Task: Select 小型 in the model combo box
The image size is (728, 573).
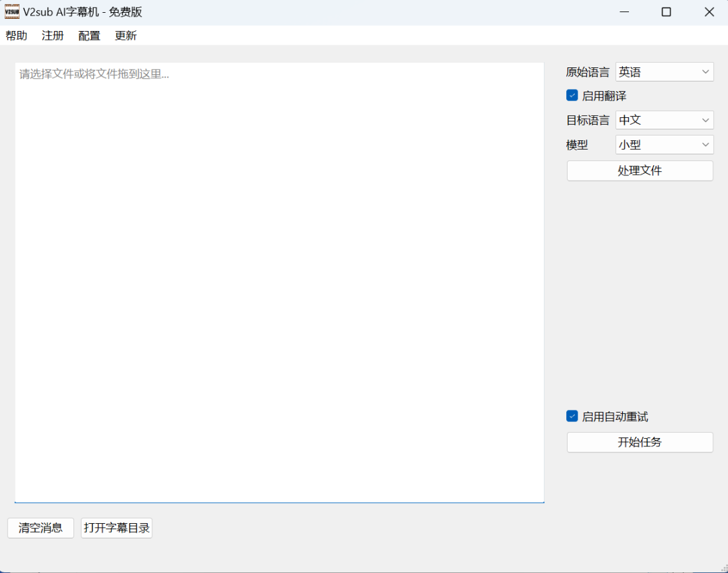Action: (664, 144)
